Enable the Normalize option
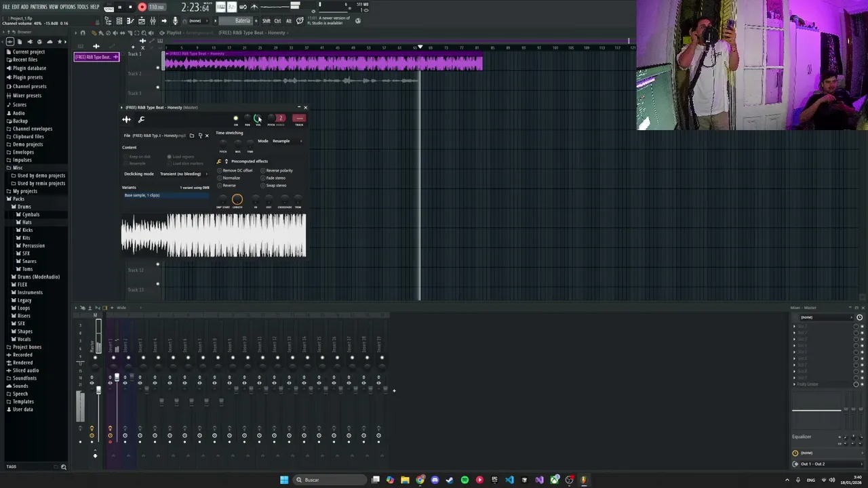 coord(229,178)
